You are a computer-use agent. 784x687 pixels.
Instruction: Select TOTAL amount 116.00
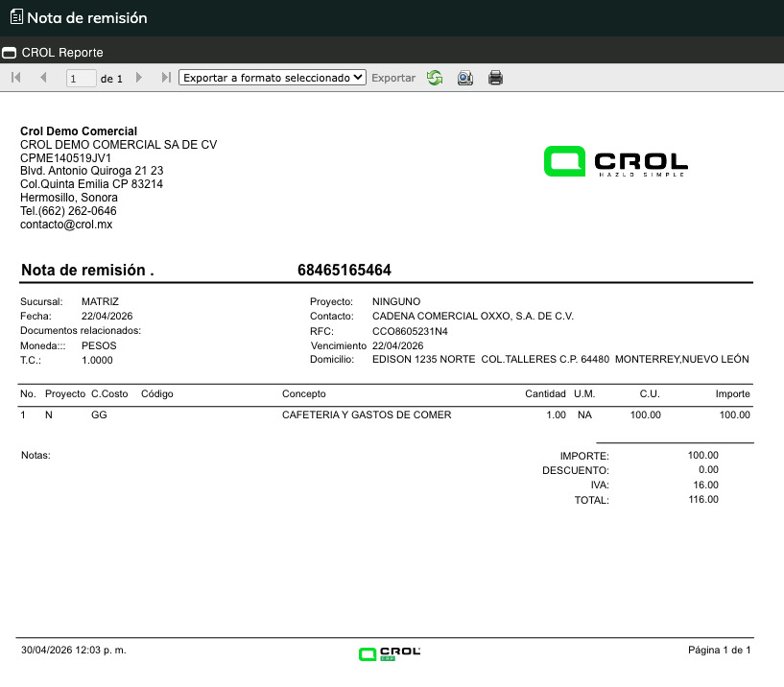click(703, 499)
